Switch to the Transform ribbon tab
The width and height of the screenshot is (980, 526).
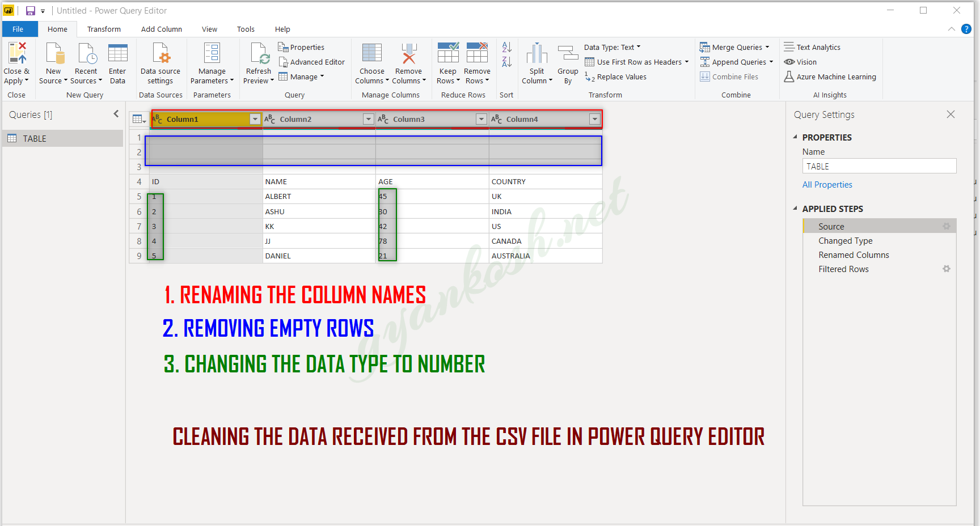(104, 29)
